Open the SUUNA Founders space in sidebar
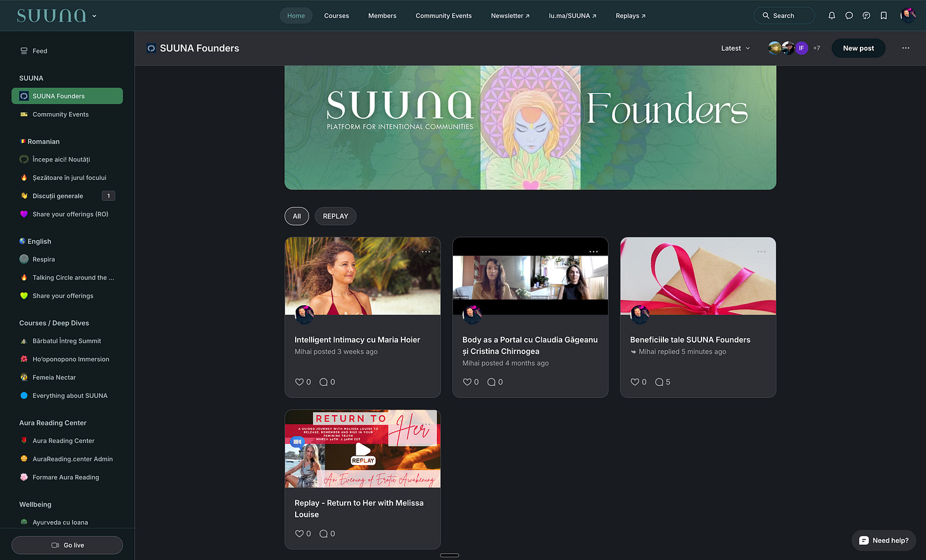 [x=67, y=96]
